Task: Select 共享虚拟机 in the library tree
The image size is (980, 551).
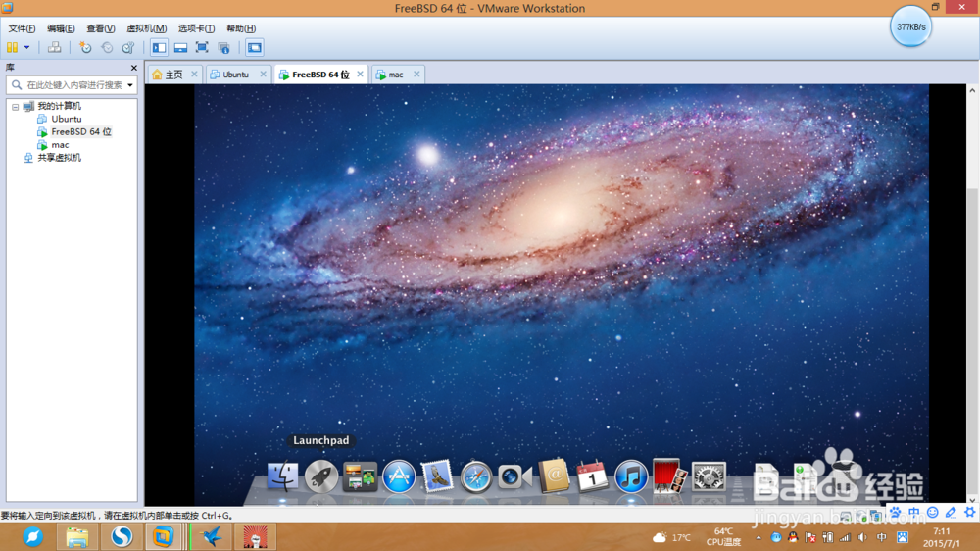Action: click(x=60, y=158)
